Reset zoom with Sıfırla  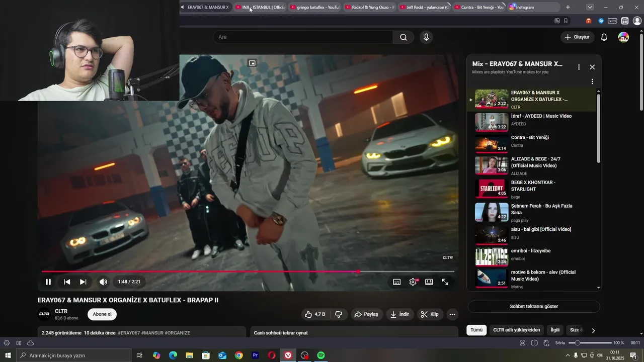point(560,343)
